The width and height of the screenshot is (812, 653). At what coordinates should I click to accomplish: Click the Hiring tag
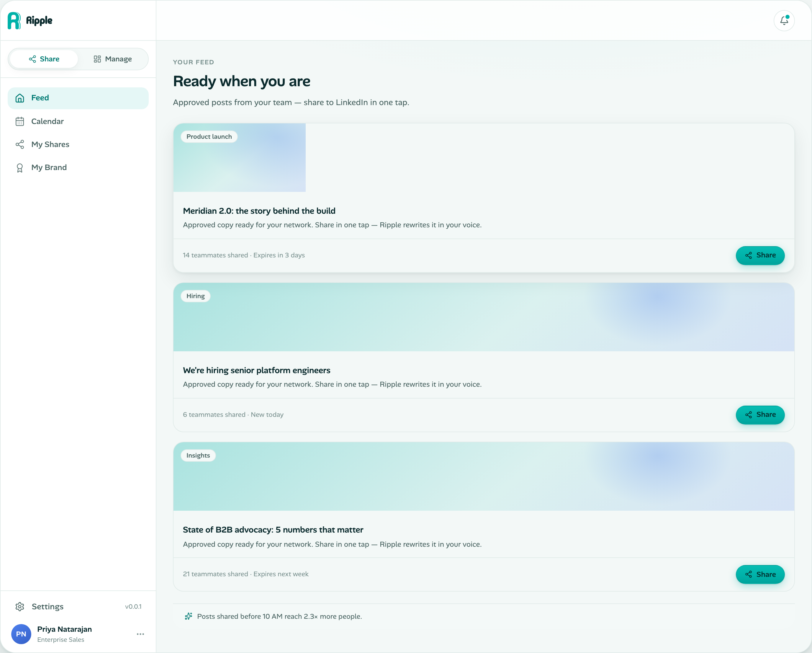195,296
